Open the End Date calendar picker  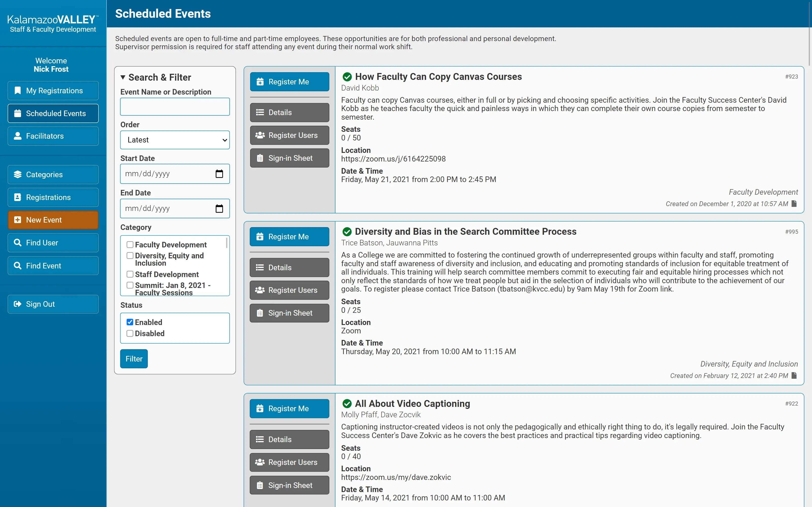(219, 208)
